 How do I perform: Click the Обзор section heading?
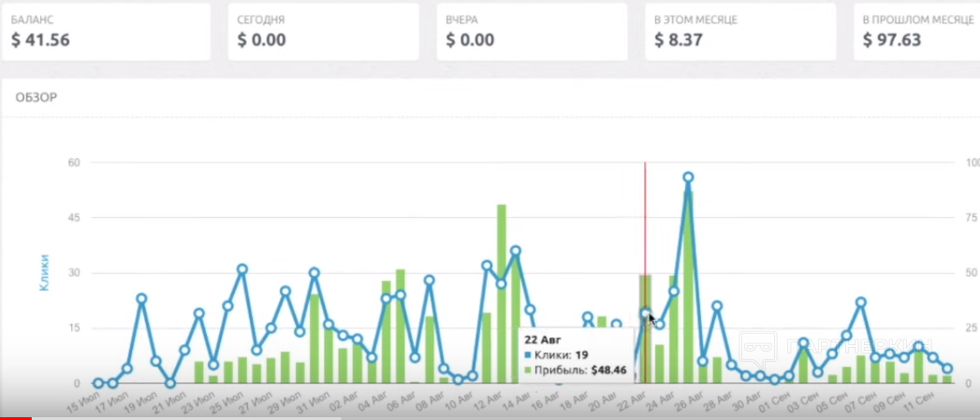(32, 97)
